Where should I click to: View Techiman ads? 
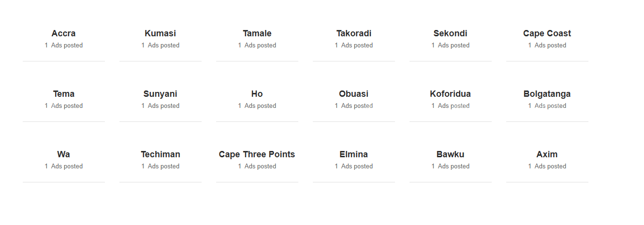[x=160, y=154]
